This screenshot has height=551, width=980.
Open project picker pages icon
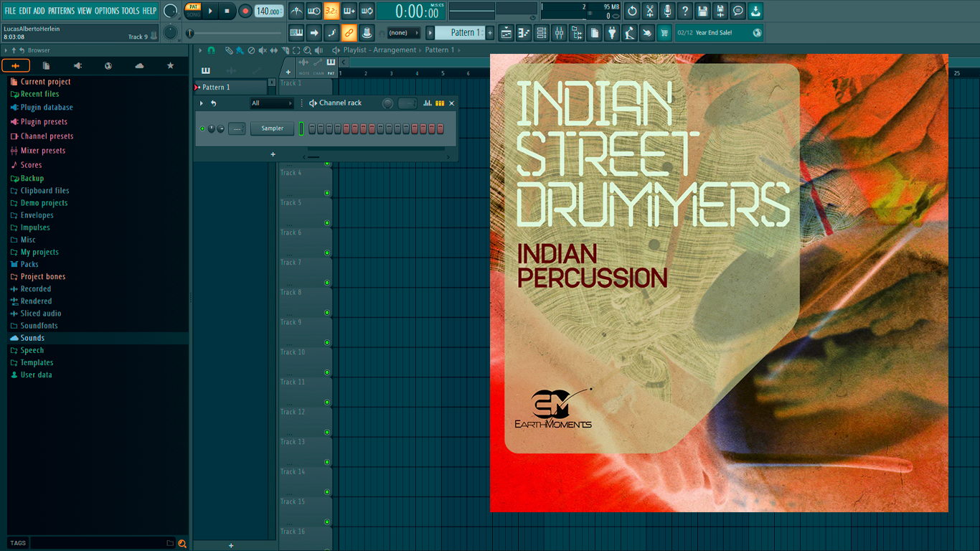pyautogui.click(x=594, y=32)
